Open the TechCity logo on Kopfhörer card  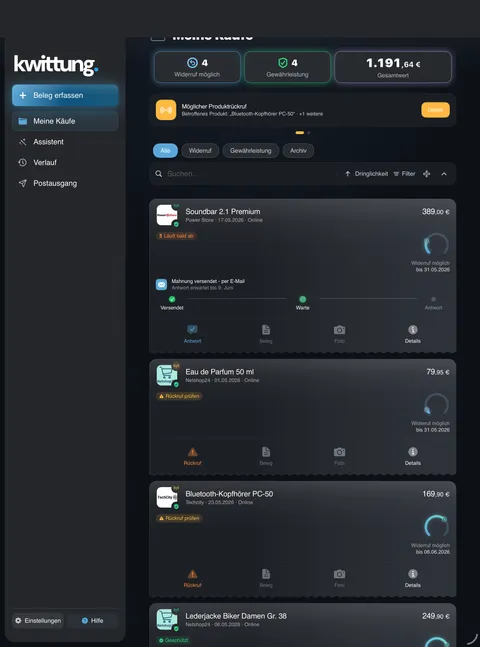(167, 498)
